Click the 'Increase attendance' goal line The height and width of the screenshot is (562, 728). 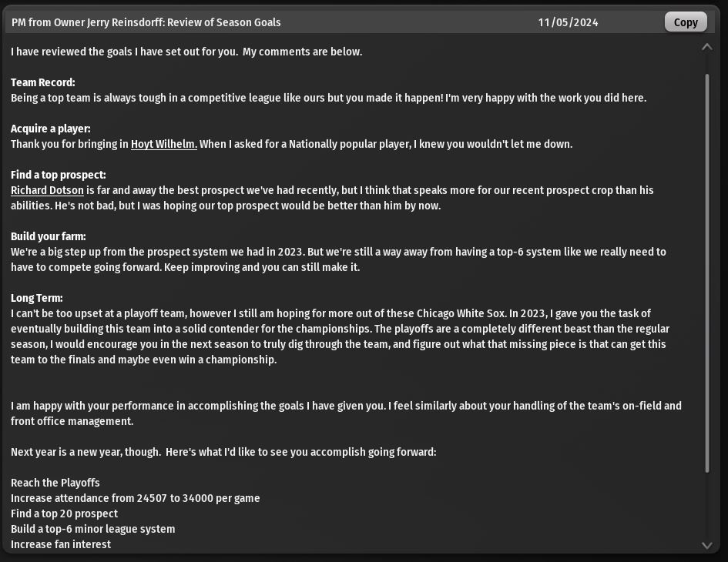coord(135,498)
